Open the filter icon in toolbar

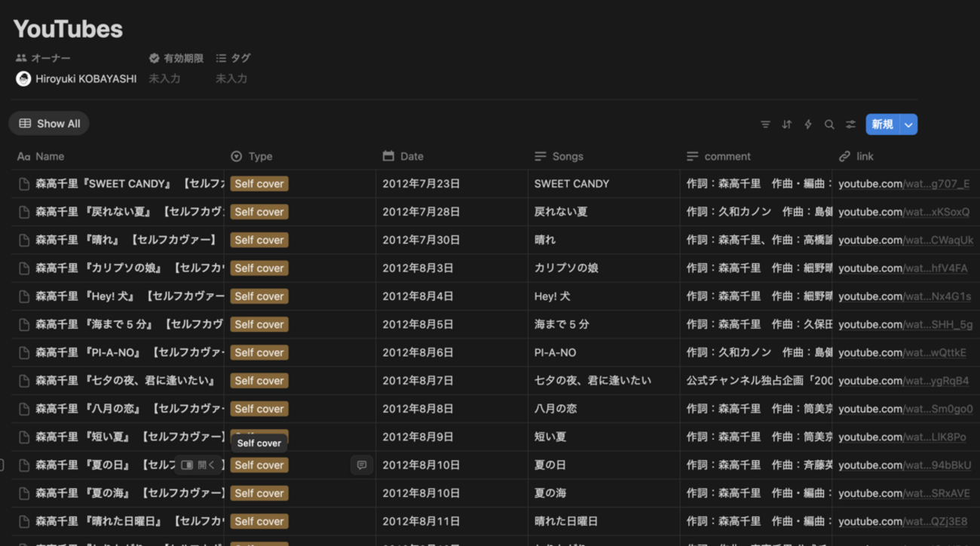(765, 124)
